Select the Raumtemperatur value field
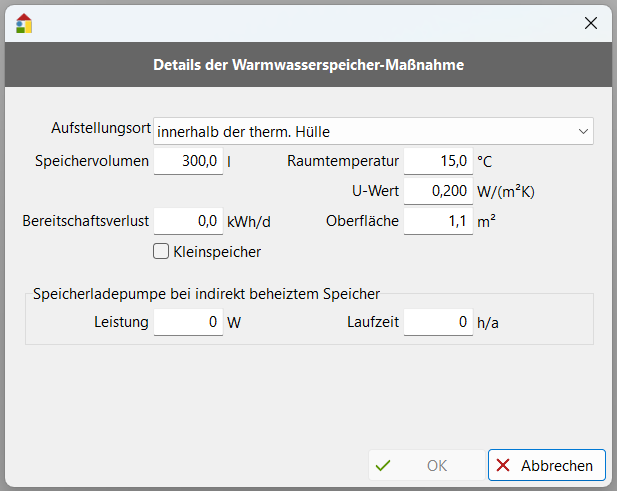The height and width of the screenshot is (491, 617). (x=437, y=161)
